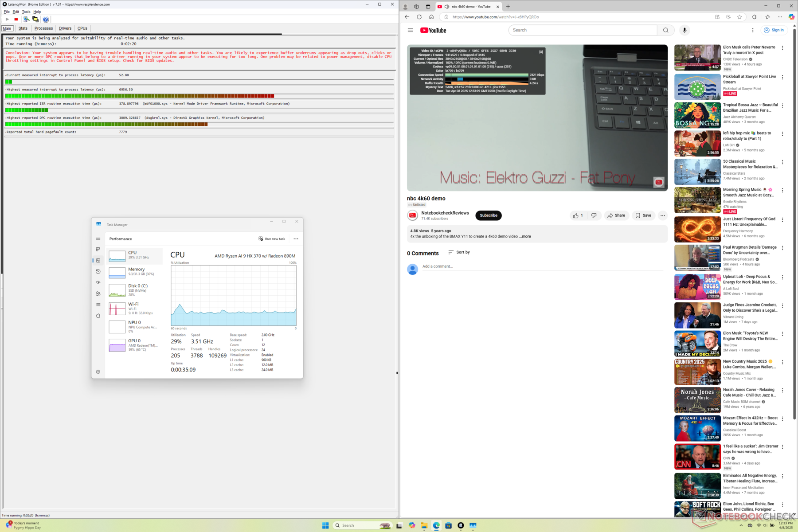Open the LatencyMon Help menu
Screen dimensions: 798x532
click(x=37, y=12)
